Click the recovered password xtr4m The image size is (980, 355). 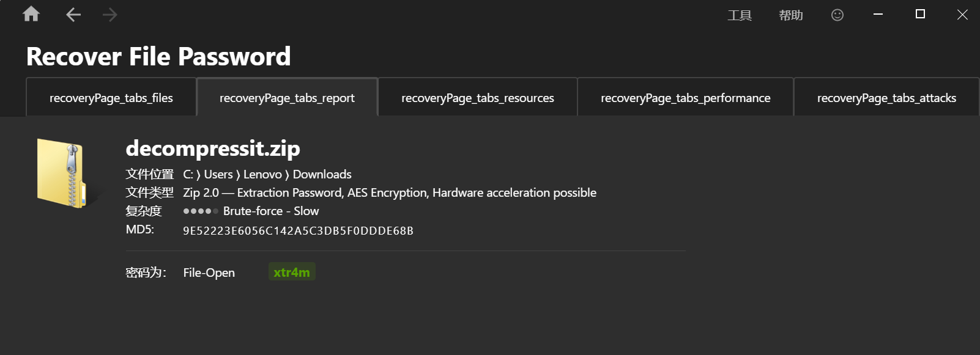click(x=292, y=273)
